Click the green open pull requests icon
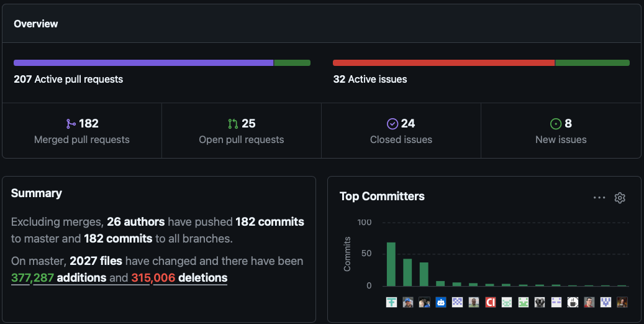The image size is (644, 324). 233,124
